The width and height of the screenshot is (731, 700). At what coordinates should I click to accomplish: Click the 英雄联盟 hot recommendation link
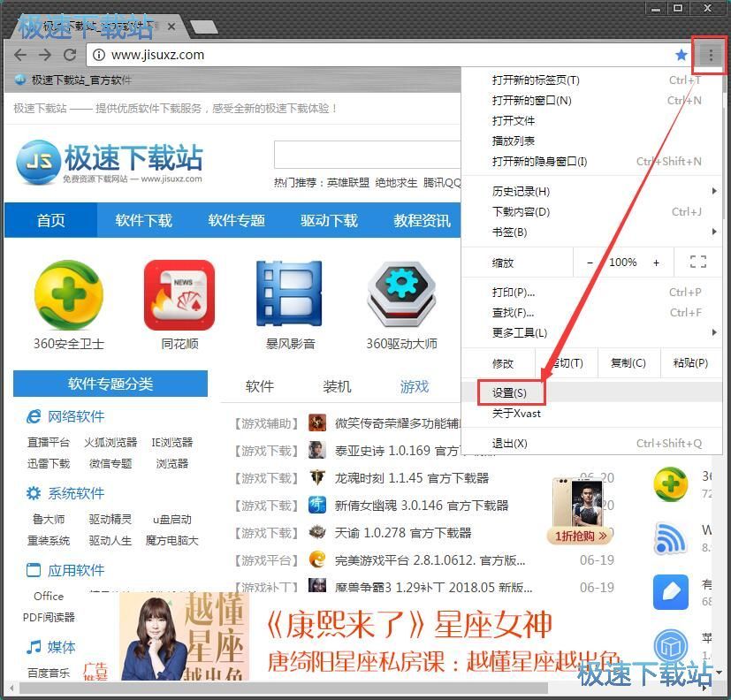(347, 183)
